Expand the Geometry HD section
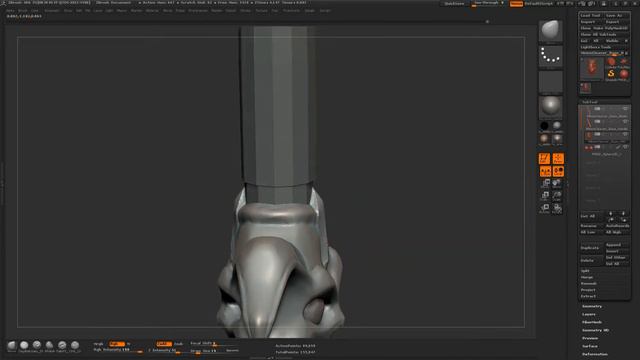 pyautogui.click(x=596, y=330)
